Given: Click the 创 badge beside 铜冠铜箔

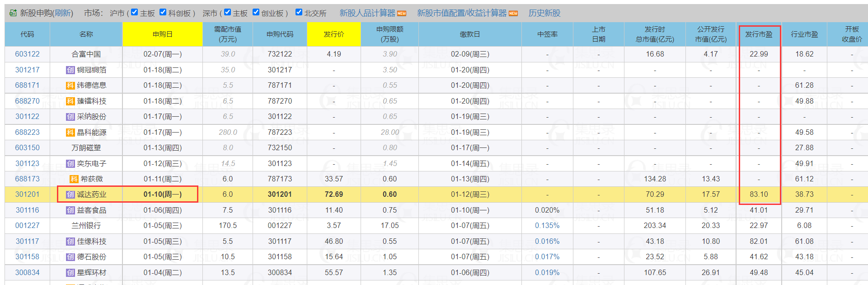Looking at the screenshot, I should pos(70,70).
